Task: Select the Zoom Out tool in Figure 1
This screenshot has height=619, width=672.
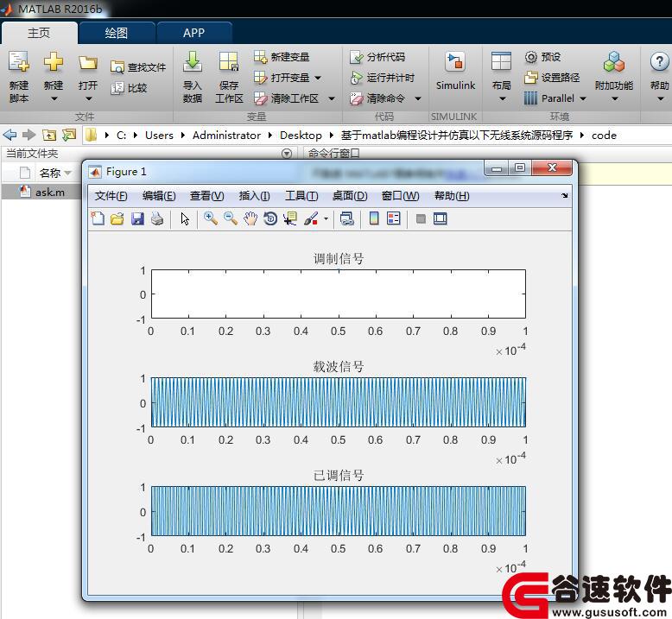Action: [231, 219]
